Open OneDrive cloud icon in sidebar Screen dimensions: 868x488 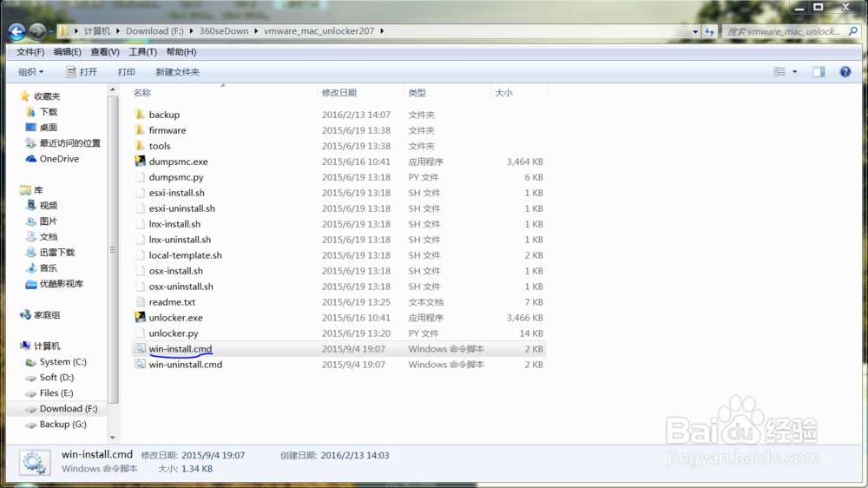31,158
